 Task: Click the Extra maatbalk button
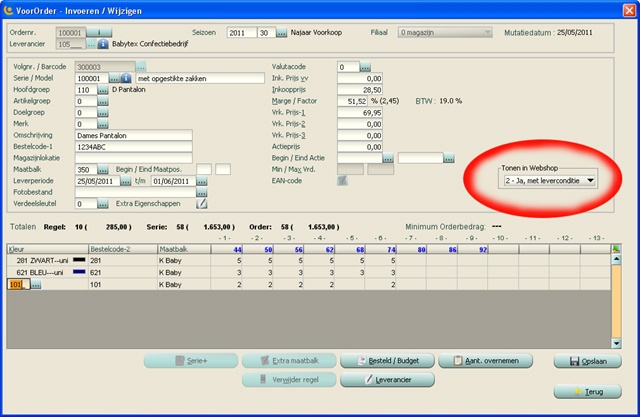pos(289,361)
